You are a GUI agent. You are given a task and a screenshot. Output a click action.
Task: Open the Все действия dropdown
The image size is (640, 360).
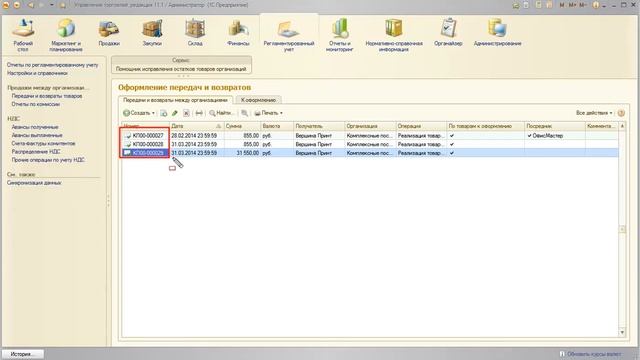point(594,113)
